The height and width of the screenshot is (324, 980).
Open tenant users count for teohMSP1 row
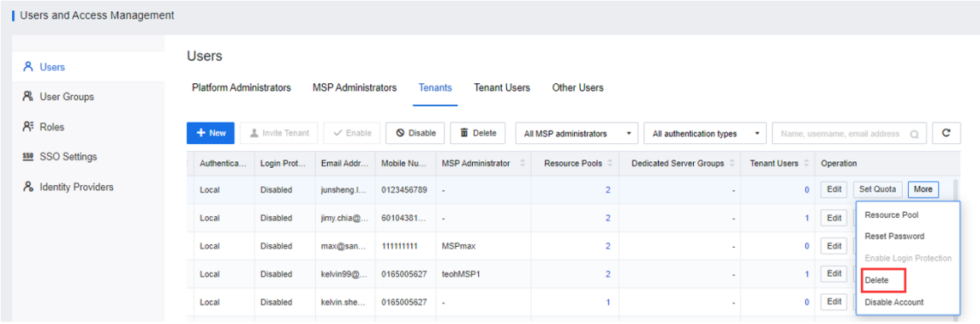coord(807,274)
